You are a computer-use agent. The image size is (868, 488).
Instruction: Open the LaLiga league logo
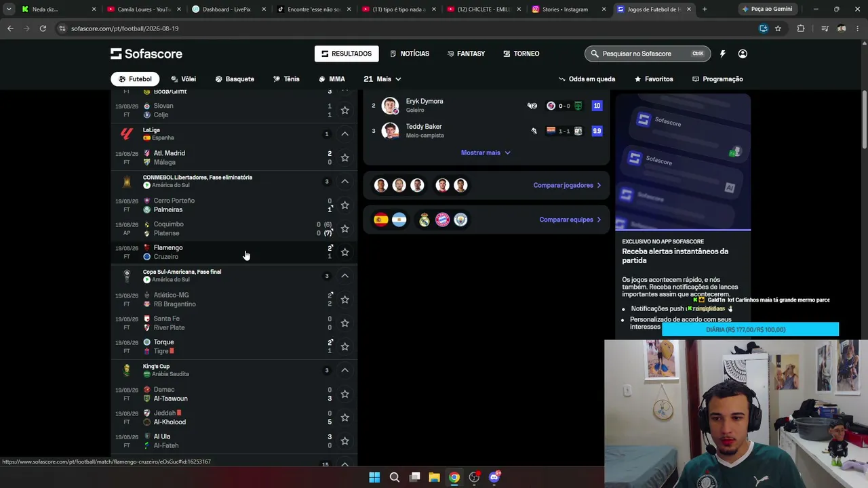[x=127, y=134]
